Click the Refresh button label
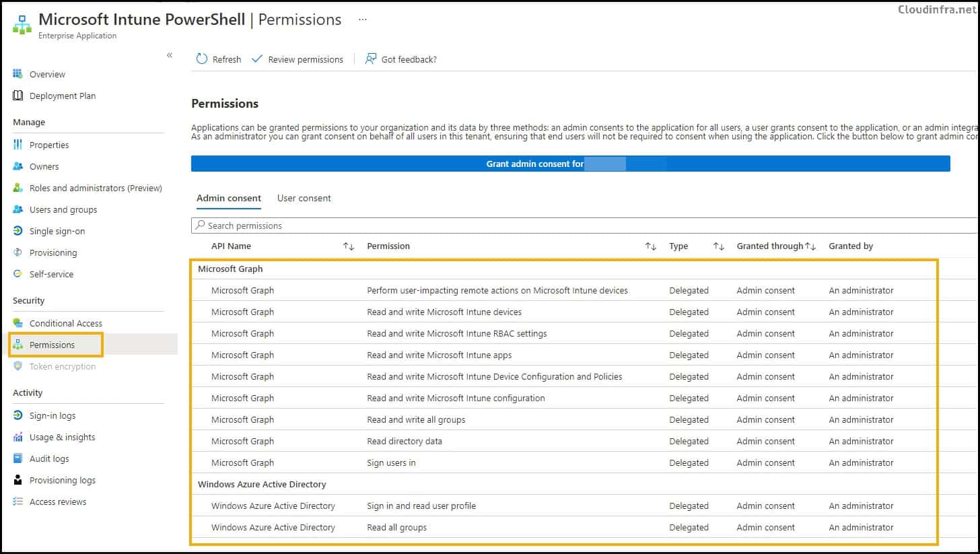980x554 pixels. pos(227,59)
